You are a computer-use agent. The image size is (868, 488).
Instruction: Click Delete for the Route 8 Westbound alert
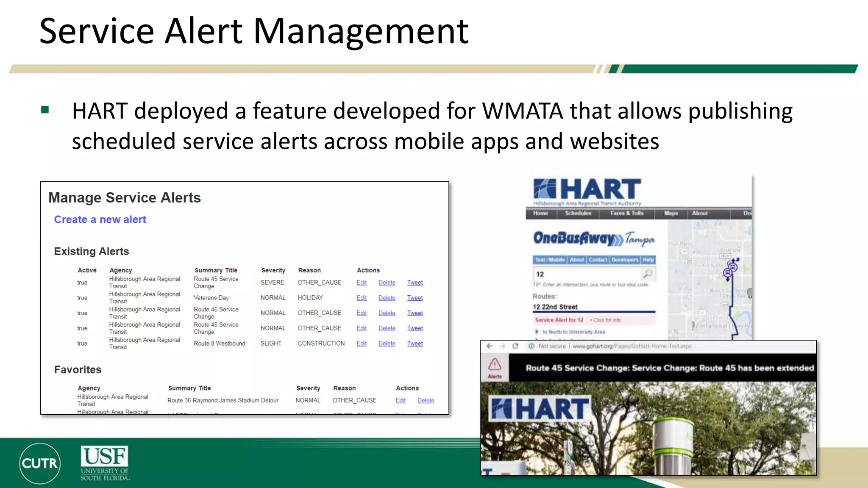click(x=387, y=344)
